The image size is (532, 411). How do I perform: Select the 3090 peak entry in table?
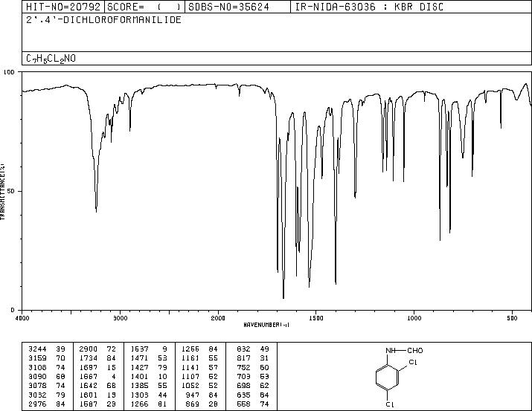click(x=47, y=376)
